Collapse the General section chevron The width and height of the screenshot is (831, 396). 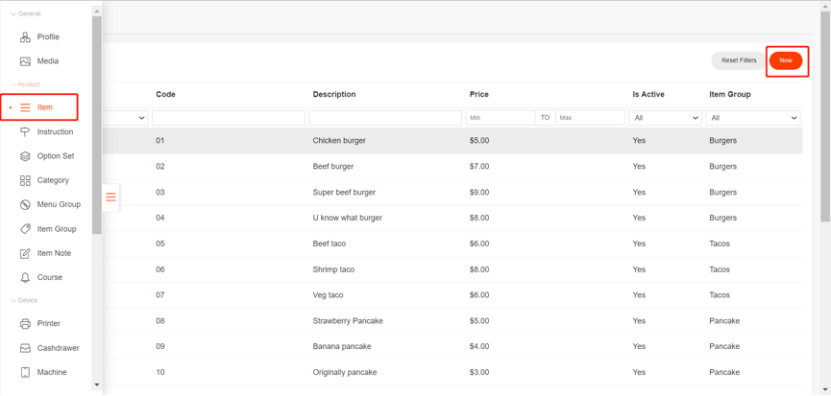click(13, 14)
